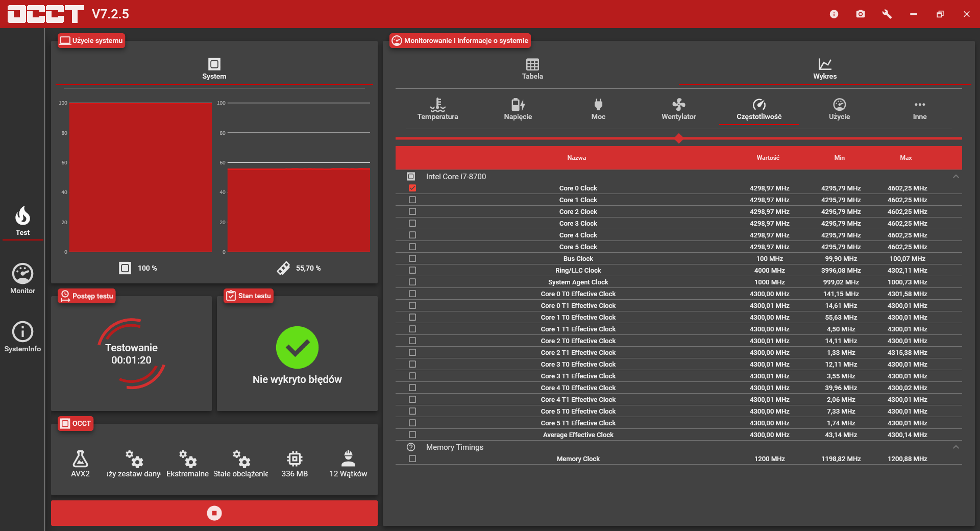The image size is (980, 531).
Task: Toggle the Intel Core i7-8700 group checkbox
Action: click(411, 176)
